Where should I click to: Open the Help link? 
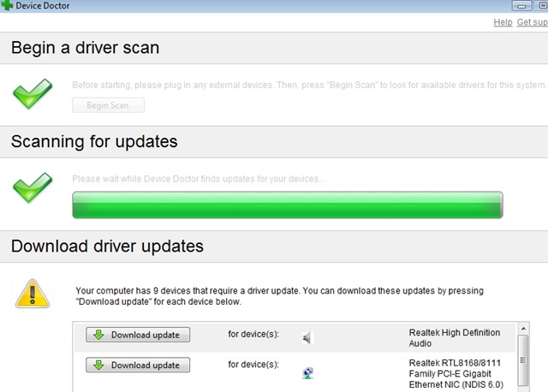pyautogui.click(x=503, y=22)
